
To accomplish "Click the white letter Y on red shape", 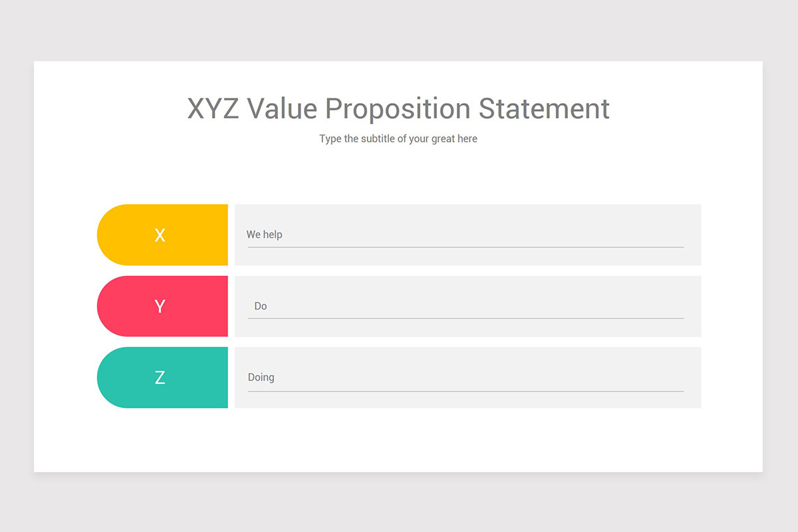I will [160, 306].
